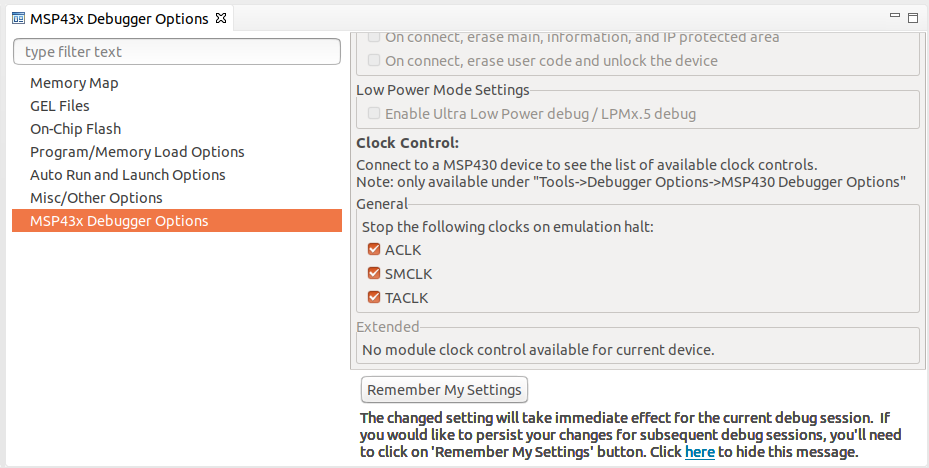Click the MSP43x Debugger Options tab icon
929x468 pixels.
(x=19, y=18)
